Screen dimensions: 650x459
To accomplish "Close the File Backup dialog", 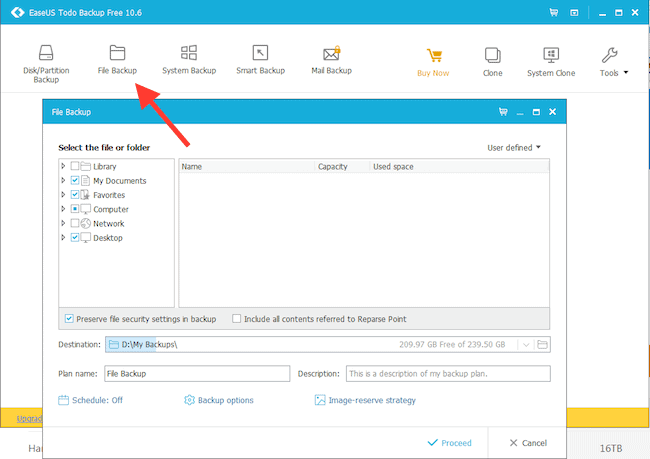I will [x=552, y=112].
